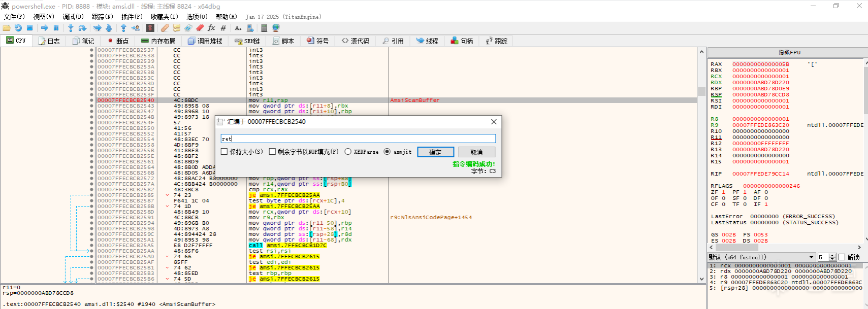
Task: Open the bookmarks red icon
Action: tap(200, 28)
